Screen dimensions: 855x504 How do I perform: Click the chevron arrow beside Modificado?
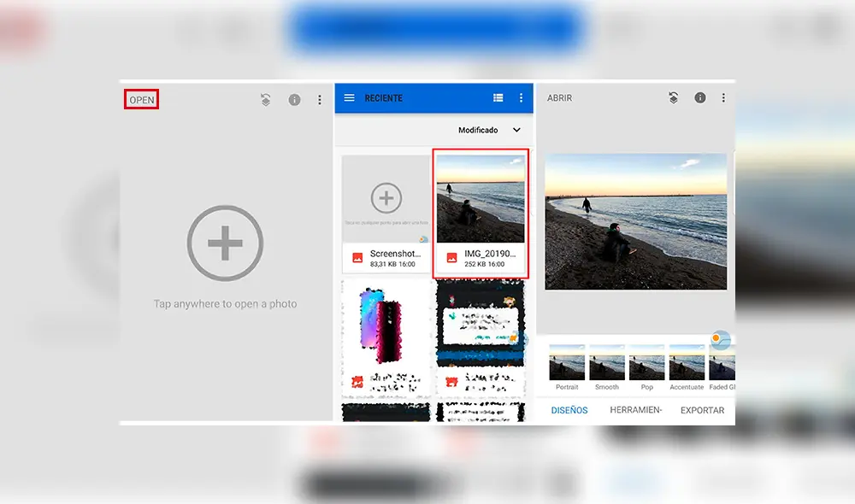coord(516,131)
